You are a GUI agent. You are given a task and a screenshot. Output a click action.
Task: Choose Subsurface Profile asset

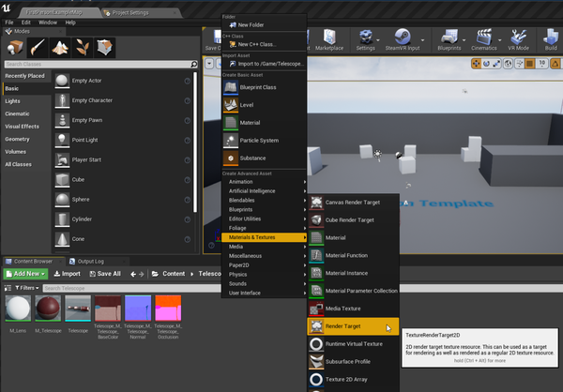tap(354, 361)
